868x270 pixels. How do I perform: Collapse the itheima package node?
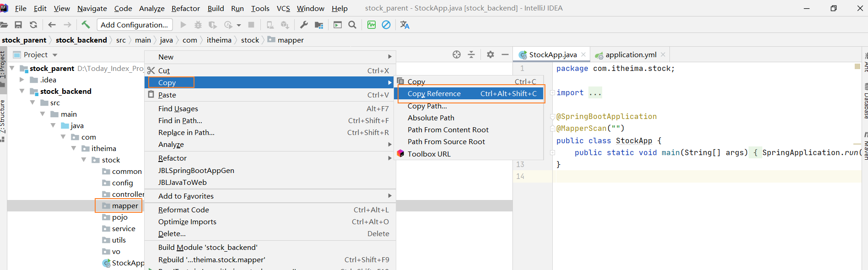pos(74,148)
